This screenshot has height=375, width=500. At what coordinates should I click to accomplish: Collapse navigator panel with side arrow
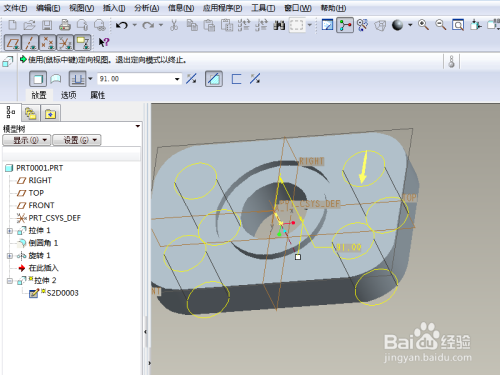click(145, 332)
